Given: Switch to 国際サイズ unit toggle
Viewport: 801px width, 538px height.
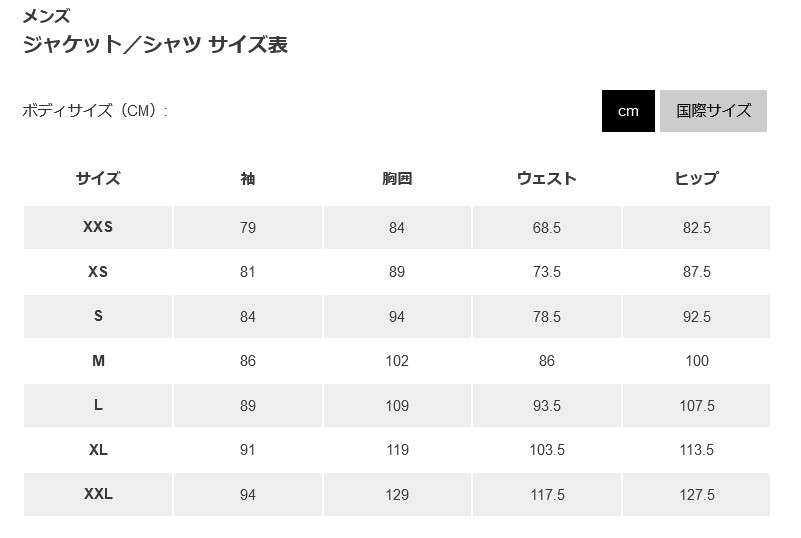Looking at the screenshot, I should [713, 111].
